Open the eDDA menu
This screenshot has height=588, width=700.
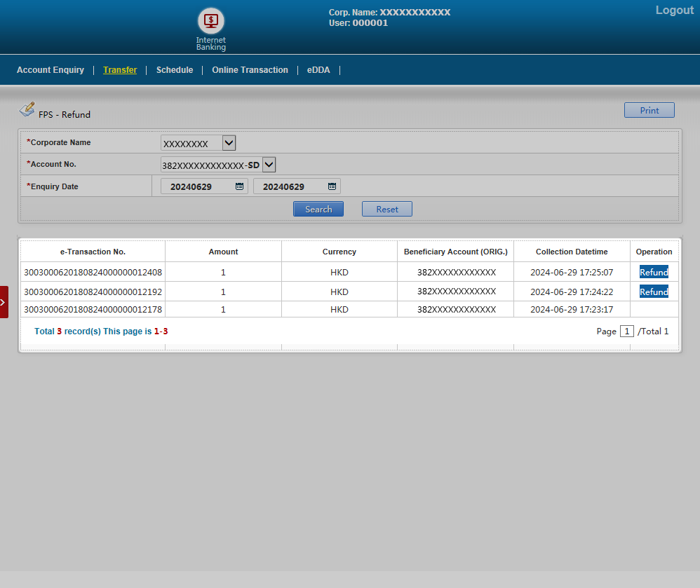click(318, 70)
